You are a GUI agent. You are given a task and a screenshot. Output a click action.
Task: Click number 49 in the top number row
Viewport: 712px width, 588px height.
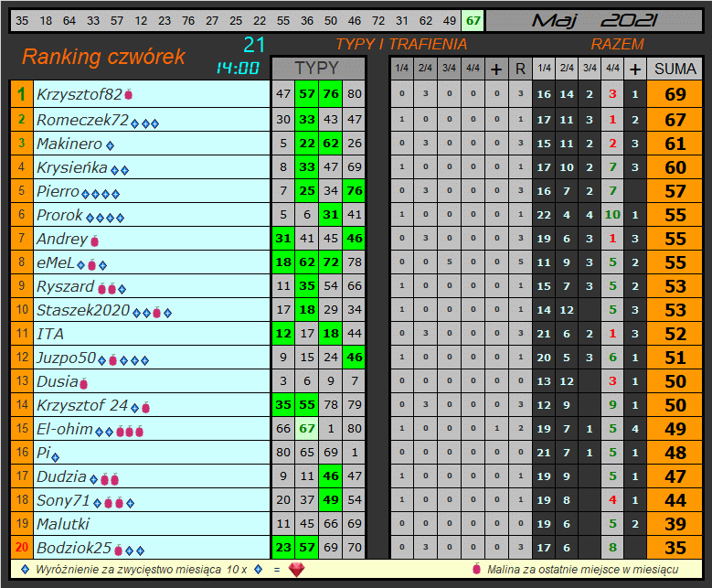[x=450, y=20]
